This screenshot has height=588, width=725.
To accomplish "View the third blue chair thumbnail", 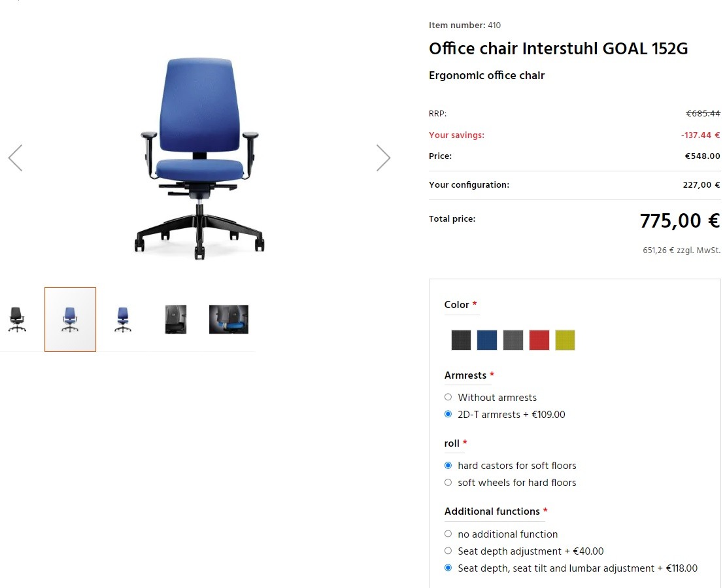I will tap(123, 319).
